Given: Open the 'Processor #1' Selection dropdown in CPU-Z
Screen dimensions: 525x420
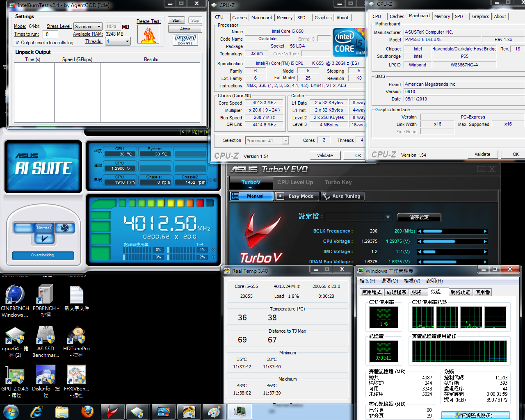Looking at the screenshot, I should coord(267,141).
